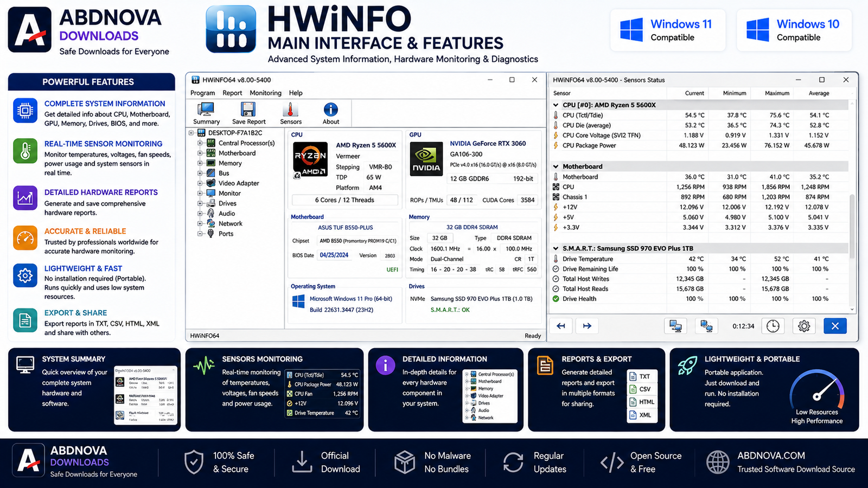Expand the Network tree node
The image size is (868, 488).
coord(200,223)
